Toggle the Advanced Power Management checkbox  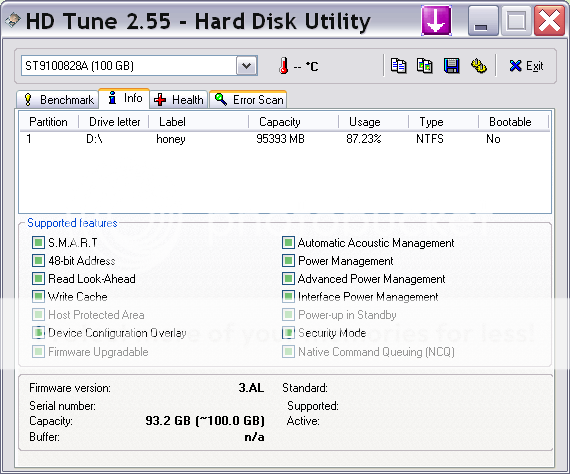(x=288, y=279)
